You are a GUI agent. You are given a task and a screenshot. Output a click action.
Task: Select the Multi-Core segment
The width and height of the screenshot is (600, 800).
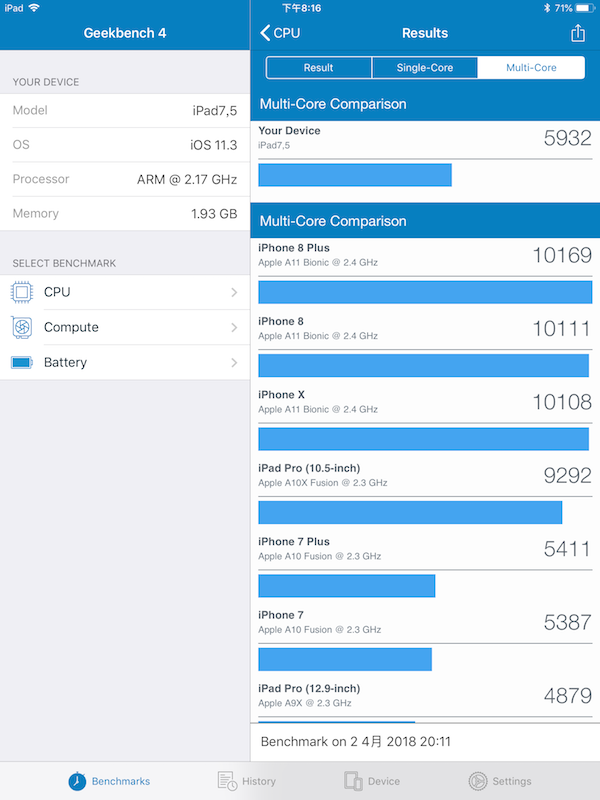tap(531, 68)
